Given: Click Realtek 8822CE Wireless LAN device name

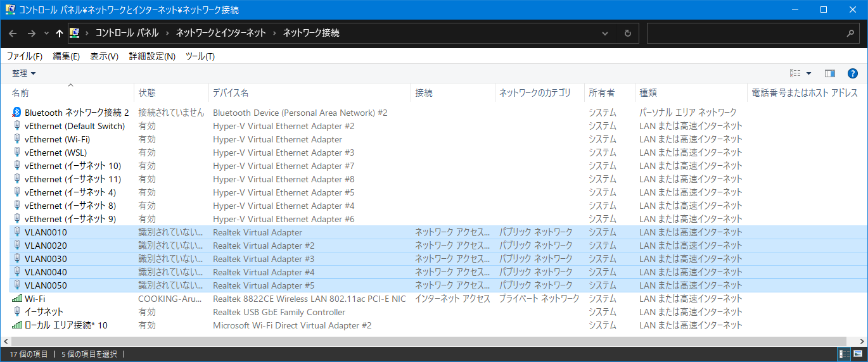Looking at the screenshot, I should pos(309,299).
